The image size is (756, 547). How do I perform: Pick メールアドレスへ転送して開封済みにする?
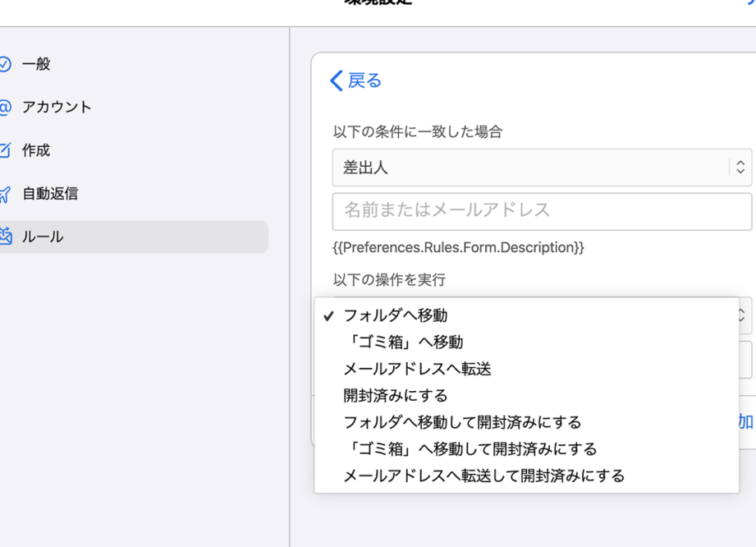pyautogui.click(x=483, y=476)
